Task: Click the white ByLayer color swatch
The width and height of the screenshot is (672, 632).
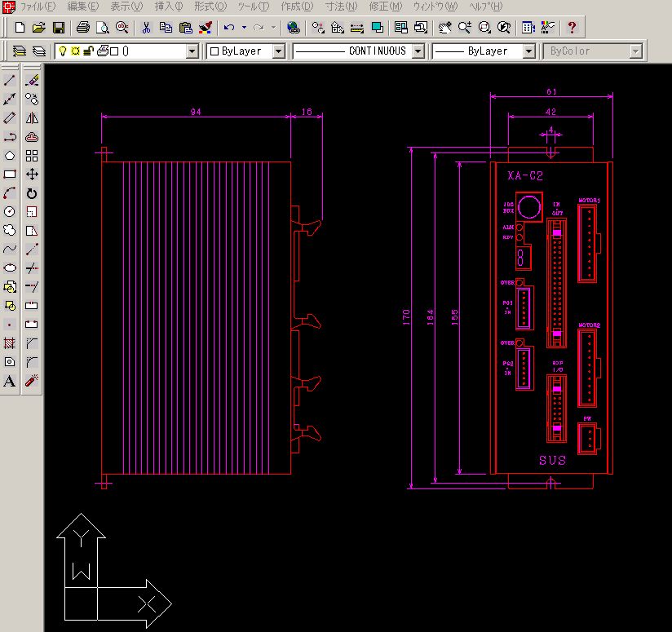Action: click(x=214, y=51)
